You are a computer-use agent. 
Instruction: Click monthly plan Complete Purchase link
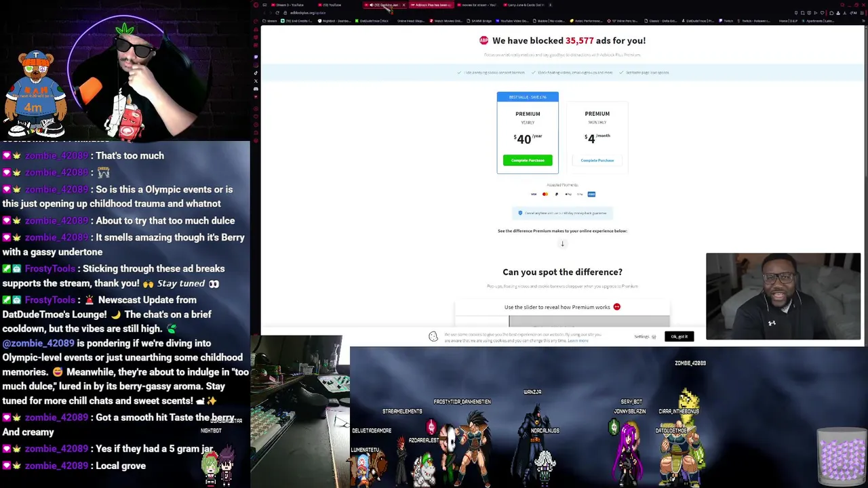597,161
